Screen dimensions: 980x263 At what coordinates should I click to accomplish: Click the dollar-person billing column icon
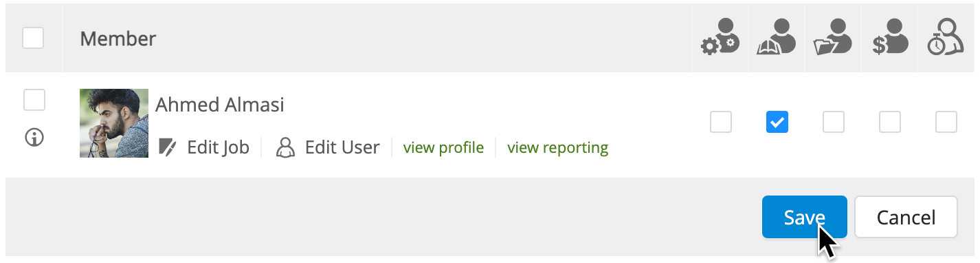(x=889, y=39)
